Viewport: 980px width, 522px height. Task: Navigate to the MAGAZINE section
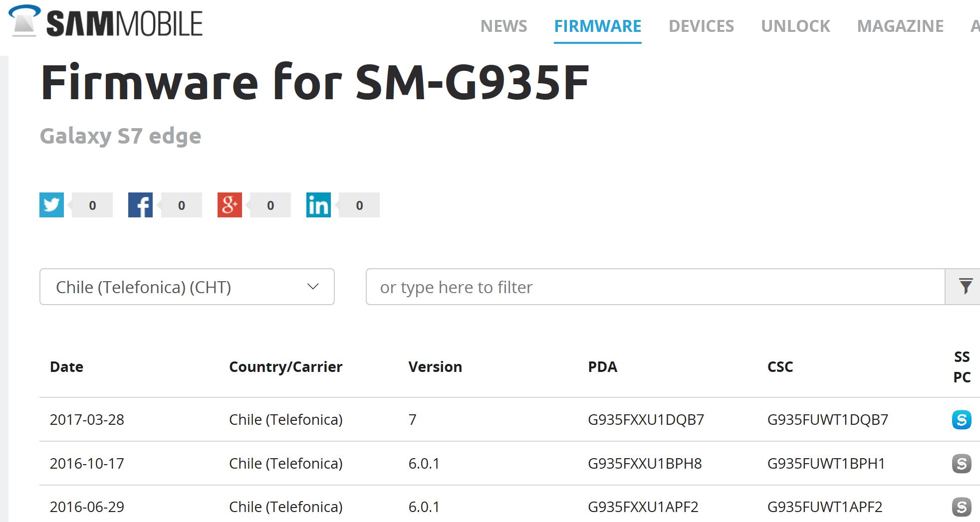(900, 26)
